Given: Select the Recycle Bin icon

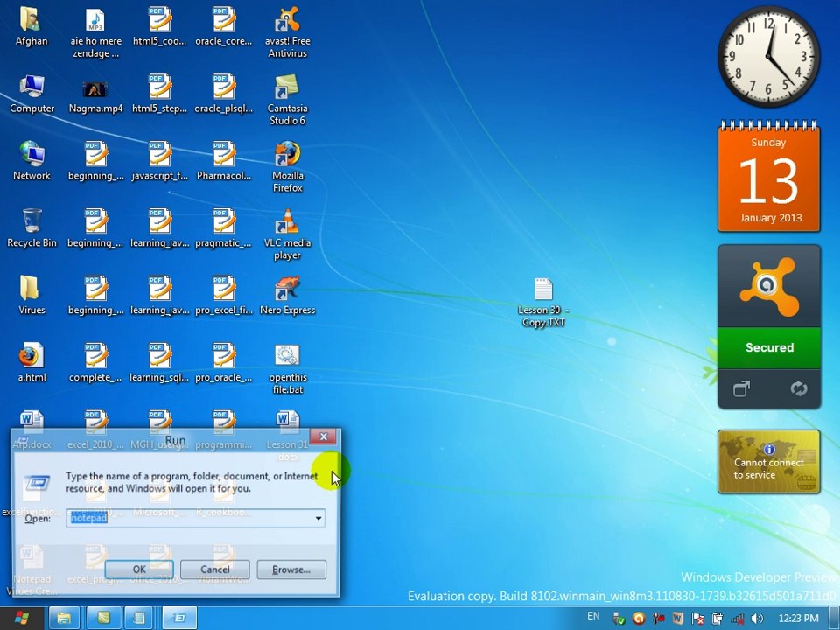Looking at the screenshot, I should (x=31, y=228).
